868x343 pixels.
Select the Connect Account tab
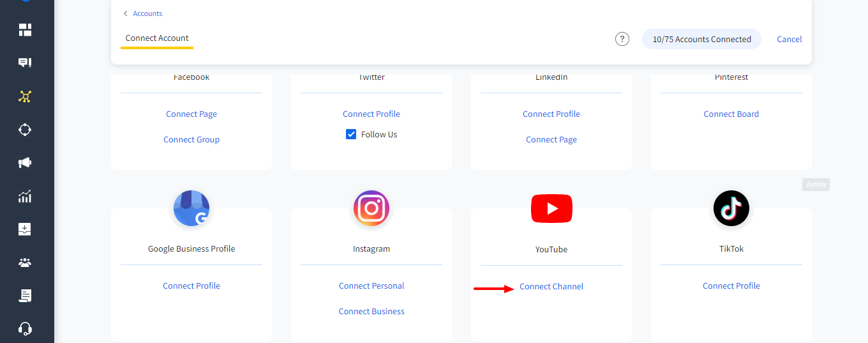(157, 38)
